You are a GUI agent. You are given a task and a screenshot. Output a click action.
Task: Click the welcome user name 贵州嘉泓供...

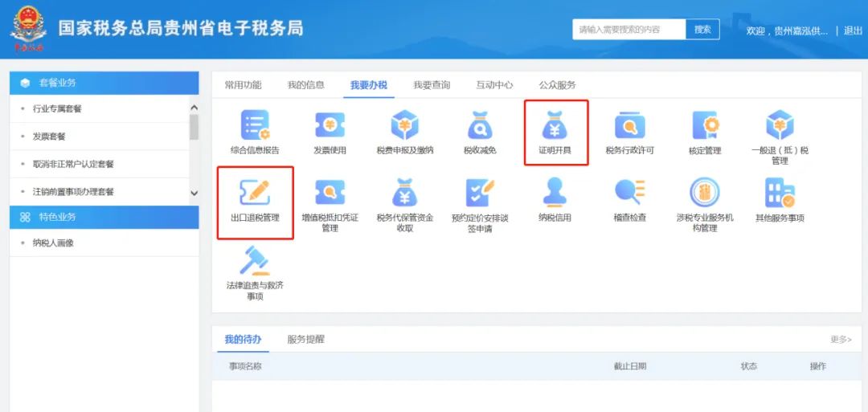(x=800, y=31)
